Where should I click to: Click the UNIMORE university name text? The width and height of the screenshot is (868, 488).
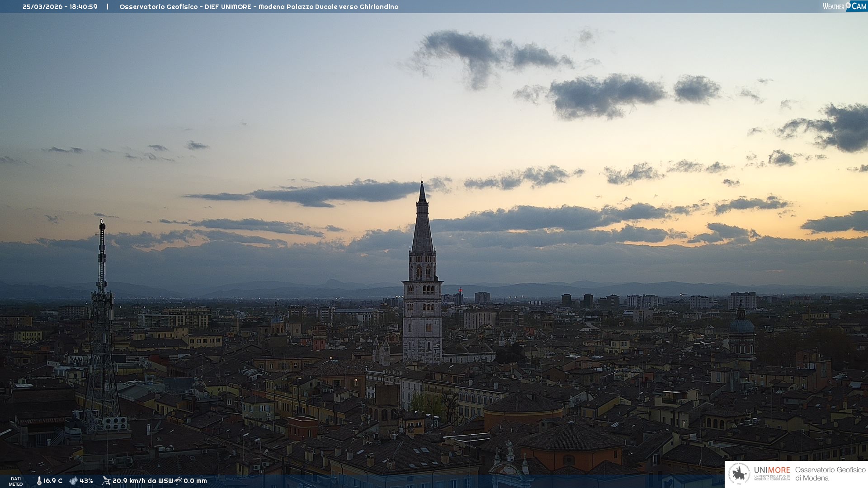click(x=772, y=470)
